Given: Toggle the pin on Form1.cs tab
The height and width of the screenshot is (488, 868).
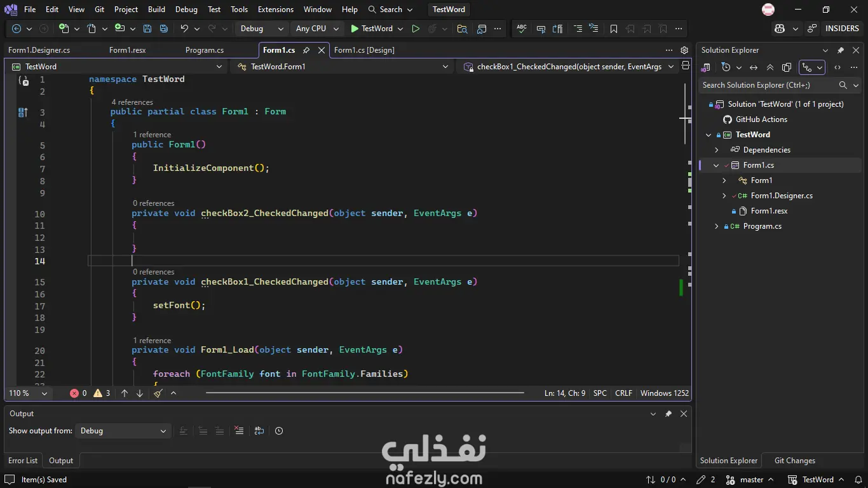Looking at the screenshot, I should pos(306,50).
